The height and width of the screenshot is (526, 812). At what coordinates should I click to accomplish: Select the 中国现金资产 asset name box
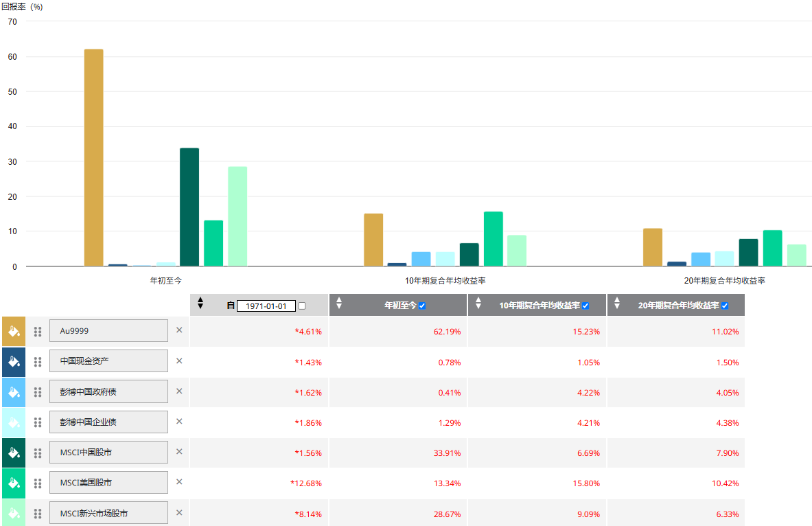tap(108, 361)
